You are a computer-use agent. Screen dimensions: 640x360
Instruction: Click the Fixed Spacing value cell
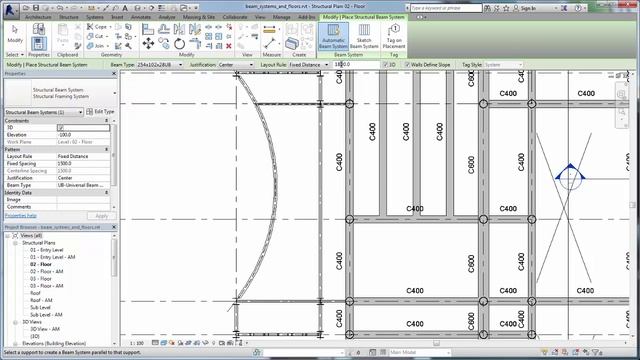[83, 163]
